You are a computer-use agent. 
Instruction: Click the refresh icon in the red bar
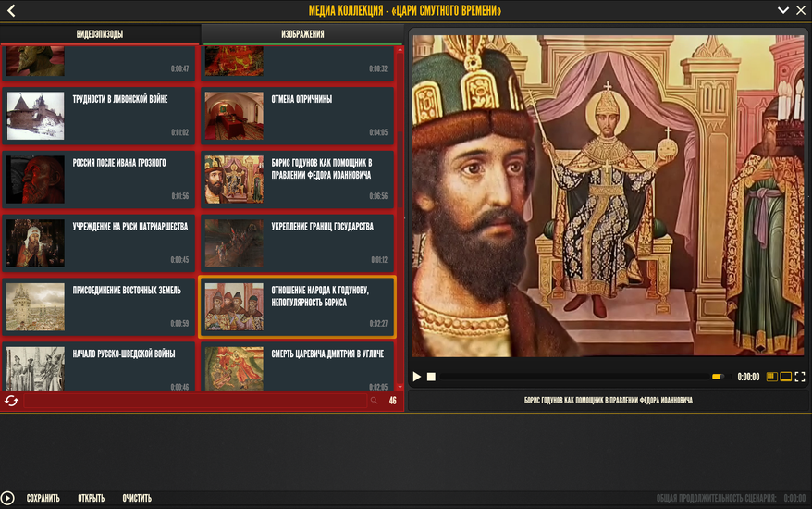(11, 401)
